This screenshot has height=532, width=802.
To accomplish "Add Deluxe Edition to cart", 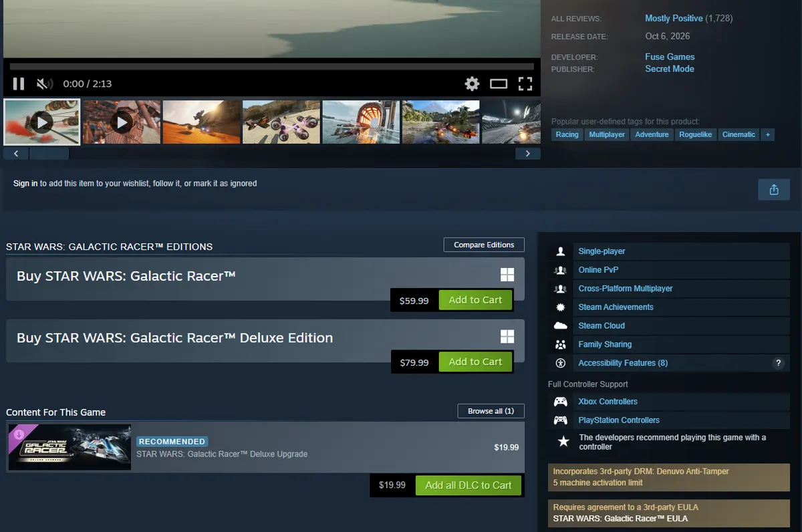I will tap(475, 362).
